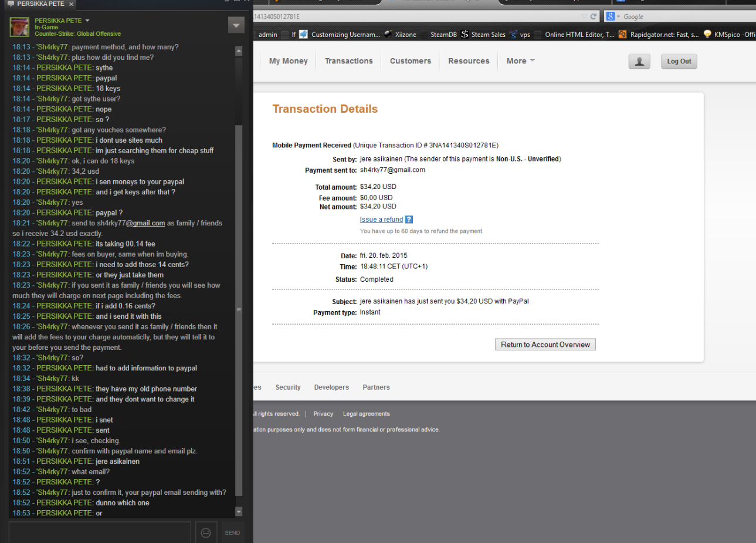Viewport: 756px width, 543px height.
Task: Click the Log Out button
Action: pos(679,61)
